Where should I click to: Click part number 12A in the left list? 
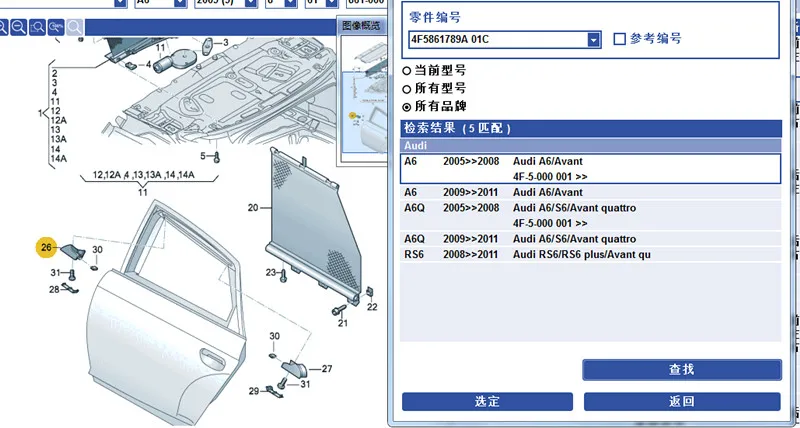pyautogui.click(x=59, y=120)
